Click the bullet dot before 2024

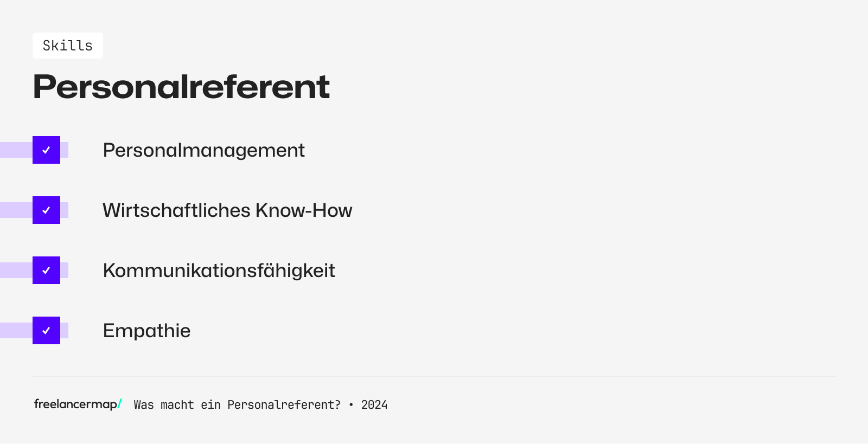point(351,405)
